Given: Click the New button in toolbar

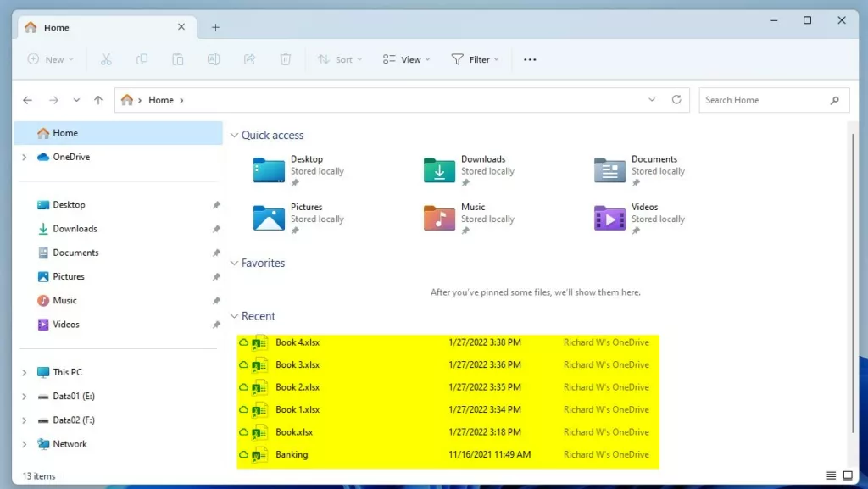Looking at the screenshot, I should [50, 59].
